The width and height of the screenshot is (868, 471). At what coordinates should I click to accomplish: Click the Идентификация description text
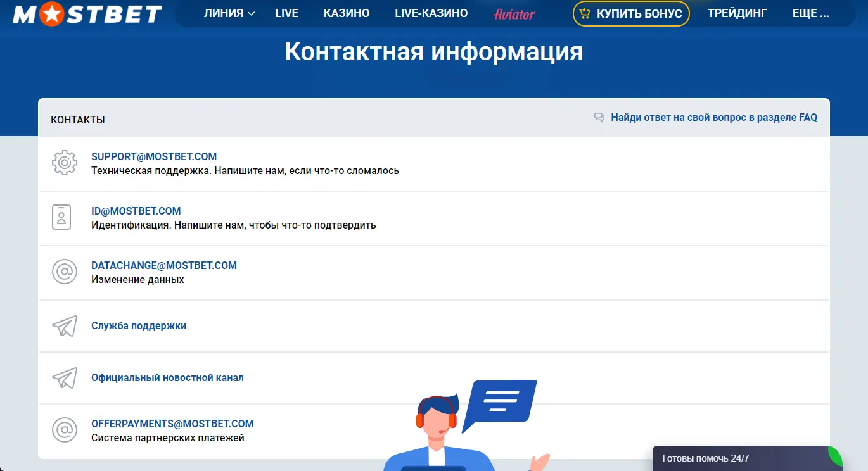point(234,225)
